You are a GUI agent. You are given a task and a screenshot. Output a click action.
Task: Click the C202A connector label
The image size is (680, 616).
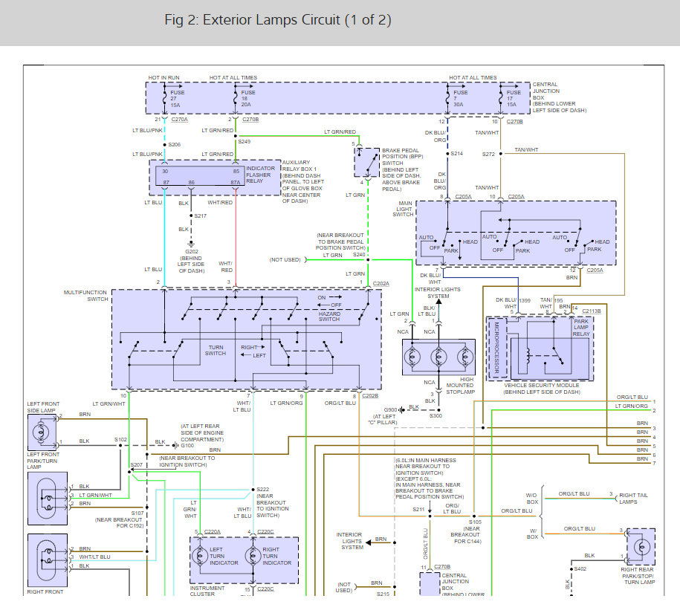click(x=381, y=284)
